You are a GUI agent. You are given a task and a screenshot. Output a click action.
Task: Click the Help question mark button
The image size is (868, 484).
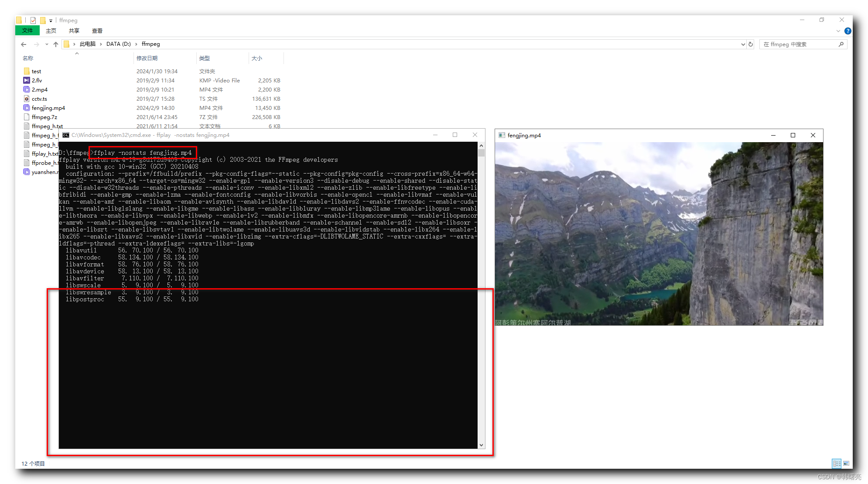click(x=847, y=31)
